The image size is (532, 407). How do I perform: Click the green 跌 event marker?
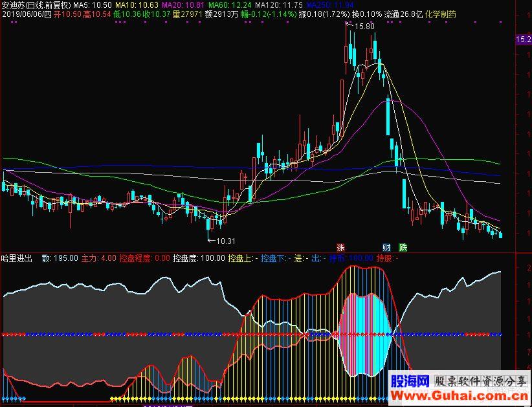pyautogui.click(x=403, y=248)
